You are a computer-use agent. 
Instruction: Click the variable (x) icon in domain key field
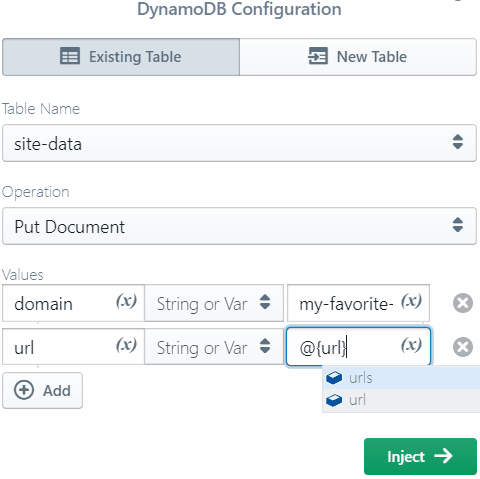[x=126, y=301]
